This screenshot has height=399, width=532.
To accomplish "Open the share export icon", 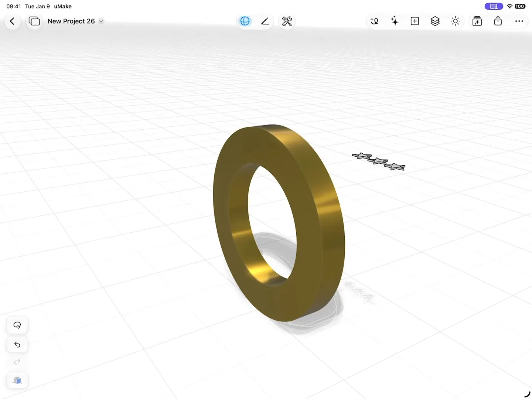I will pyautogui.click(x=498, y=21).
